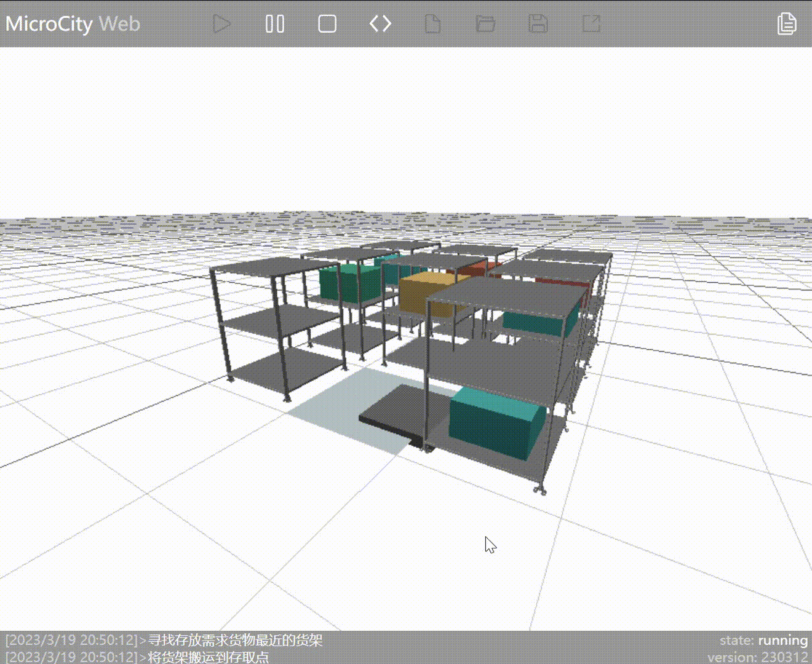
Task: Click the first console log message line
Action: coord(164,640)
